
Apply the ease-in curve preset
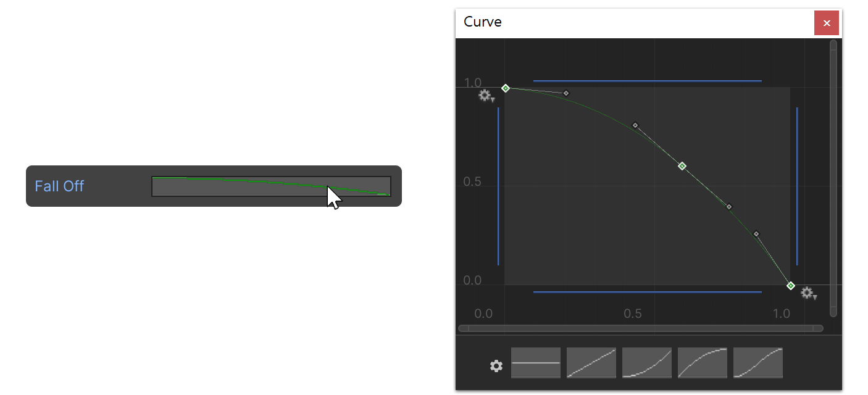click(x=647, y=363)
